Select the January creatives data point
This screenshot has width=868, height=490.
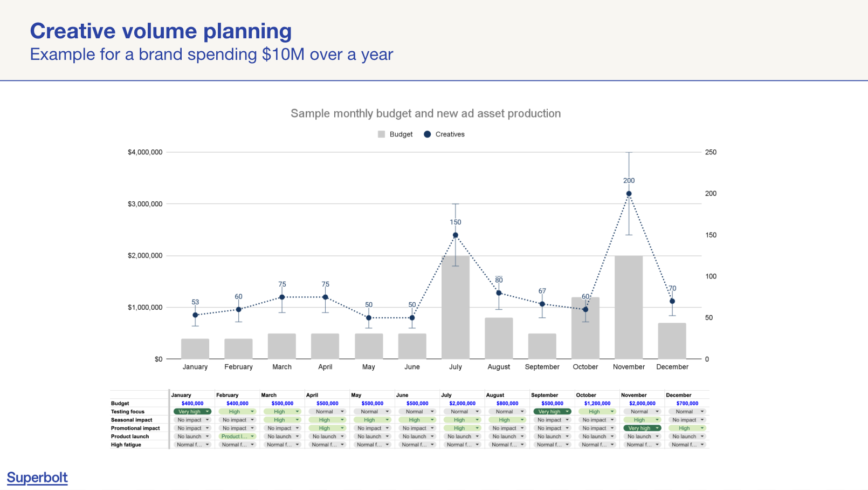coord(195,315)
